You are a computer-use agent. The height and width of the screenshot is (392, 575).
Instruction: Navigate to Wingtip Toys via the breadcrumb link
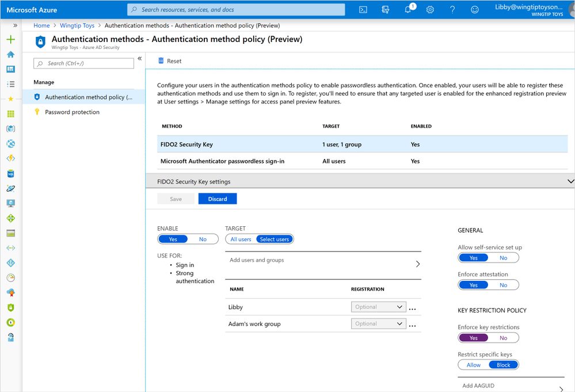coord(77,25)
